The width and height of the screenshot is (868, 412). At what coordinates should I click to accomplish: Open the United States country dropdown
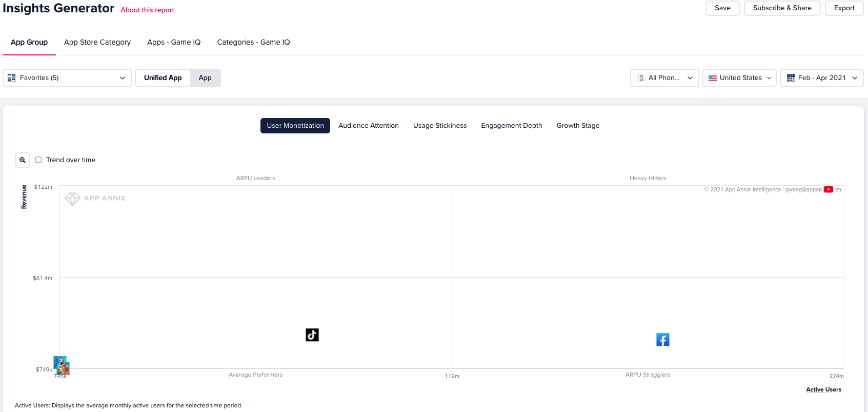pos(739,78)
